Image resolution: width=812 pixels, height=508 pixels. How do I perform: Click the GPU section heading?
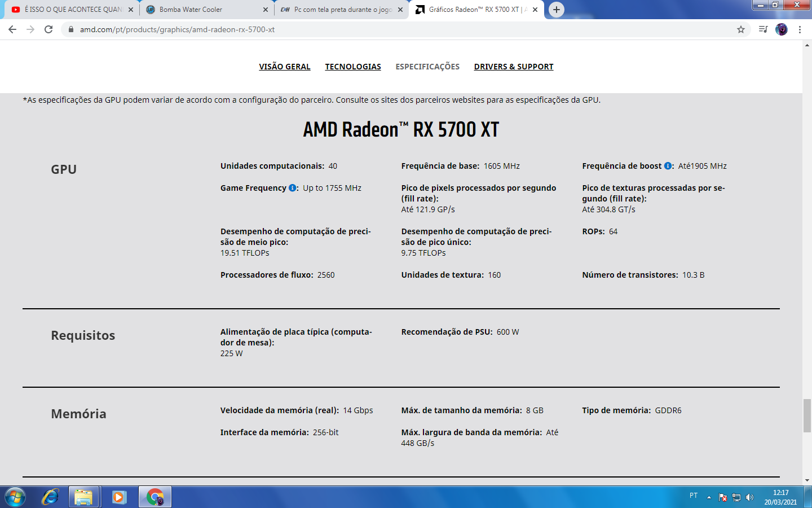coord(64,169)
